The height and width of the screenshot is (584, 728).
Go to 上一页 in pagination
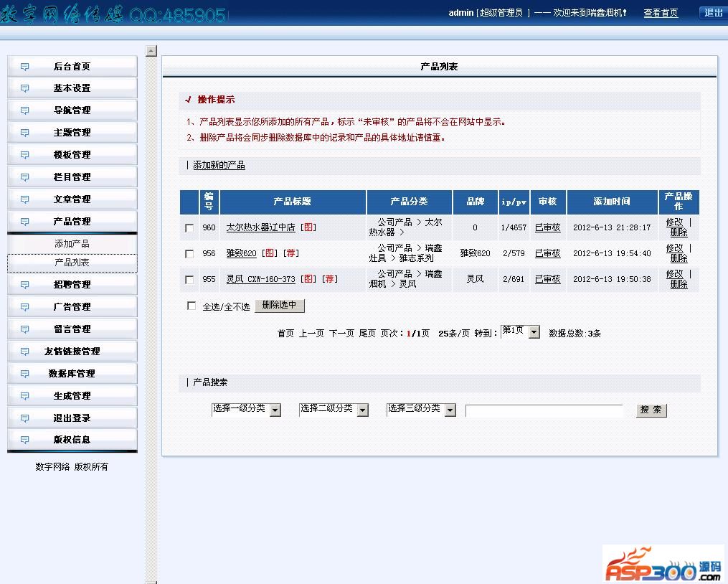coord(311,334)
